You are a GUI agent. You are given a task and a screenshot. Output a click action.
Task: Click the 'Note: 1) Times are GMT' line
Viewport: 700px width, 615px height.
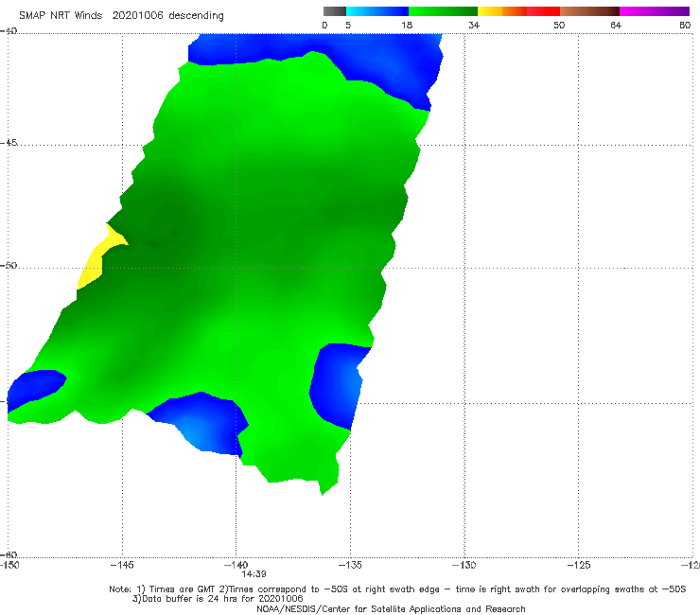(397, 589)
